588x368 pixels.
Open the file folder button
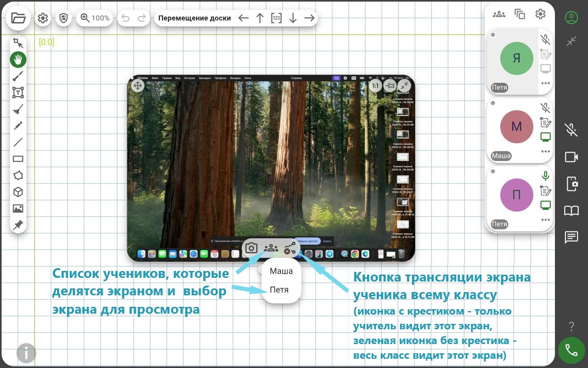point(18,18)
